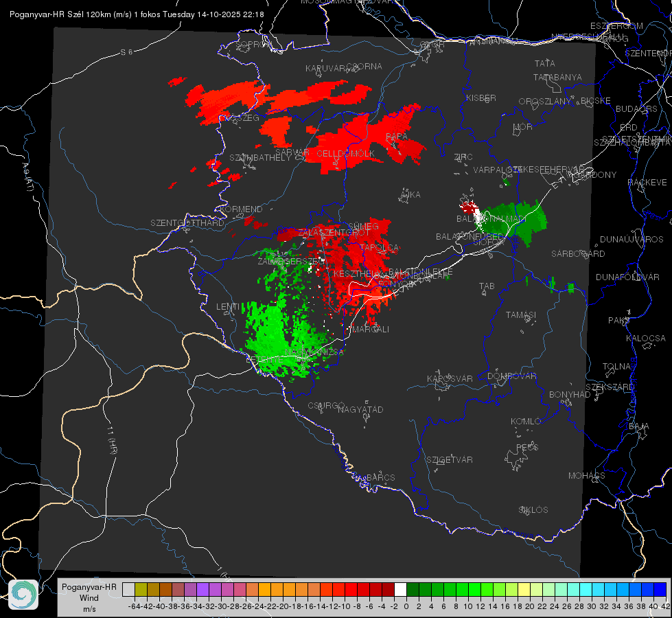Select the CSORNA city label
Screen dimensions: 672x618
tap(364, 67)
